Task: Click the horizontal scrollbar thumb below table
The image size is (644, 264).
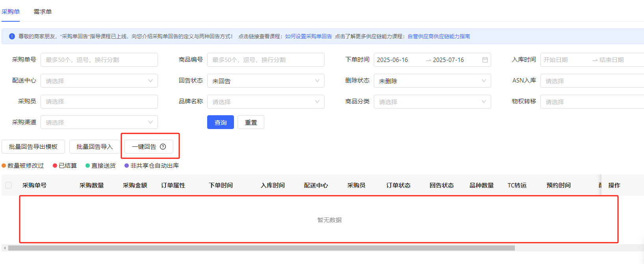Action: pos(261,248)
